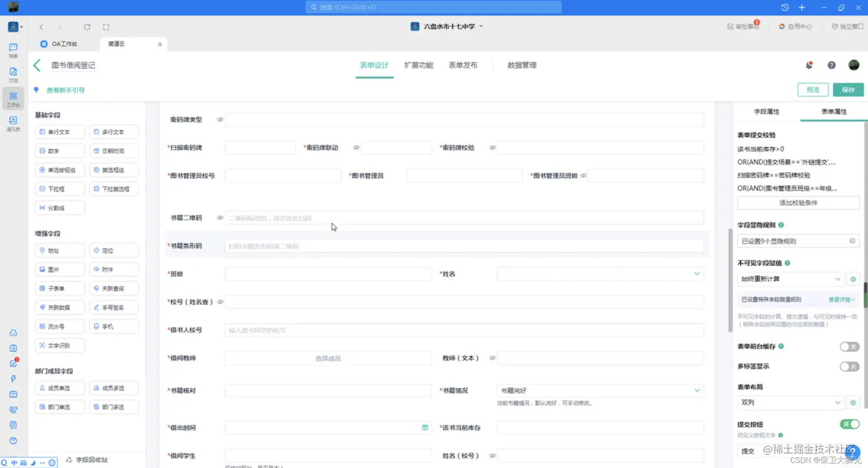This screenshot has width=868, height=468.
Task: Open the 字段回收站 recycle bin
Action: tap(87, 460)
